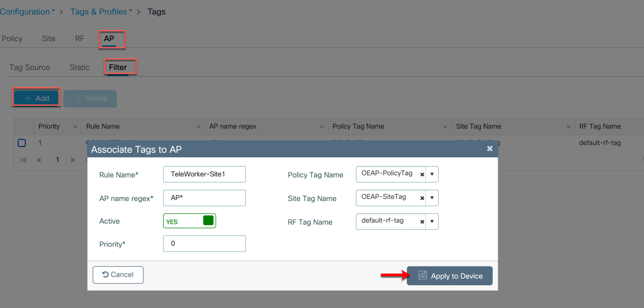Click the next page arrow icon
The width and height of the screenshot is (644, 308).
(74, 159)
